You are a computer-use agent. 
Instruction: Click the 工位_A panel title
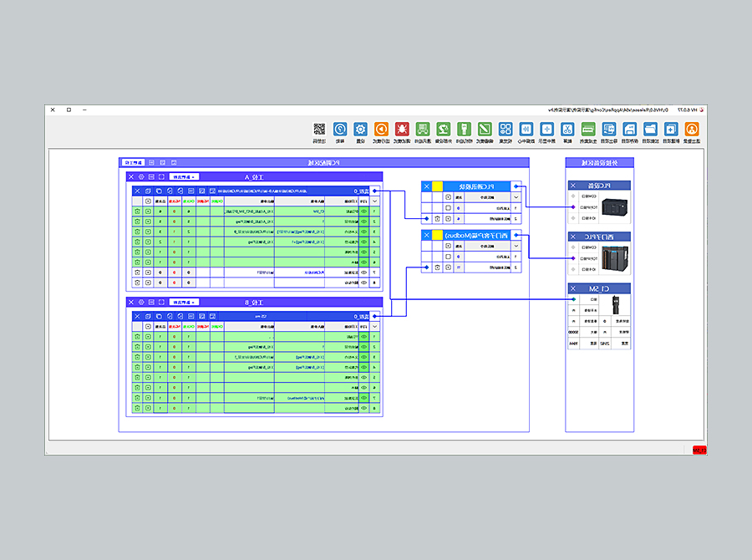point(254,177)
